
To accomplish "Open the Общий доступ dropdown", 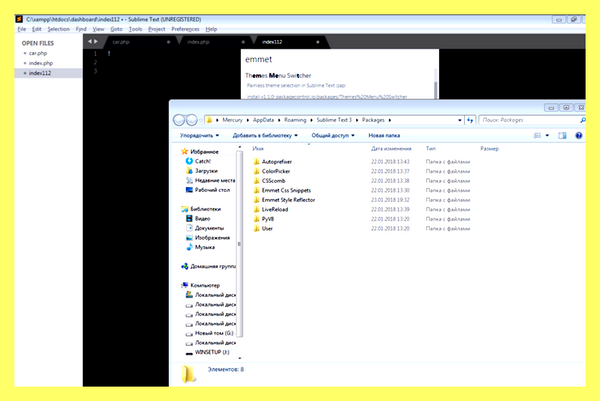I will click(x=333, y=135).
